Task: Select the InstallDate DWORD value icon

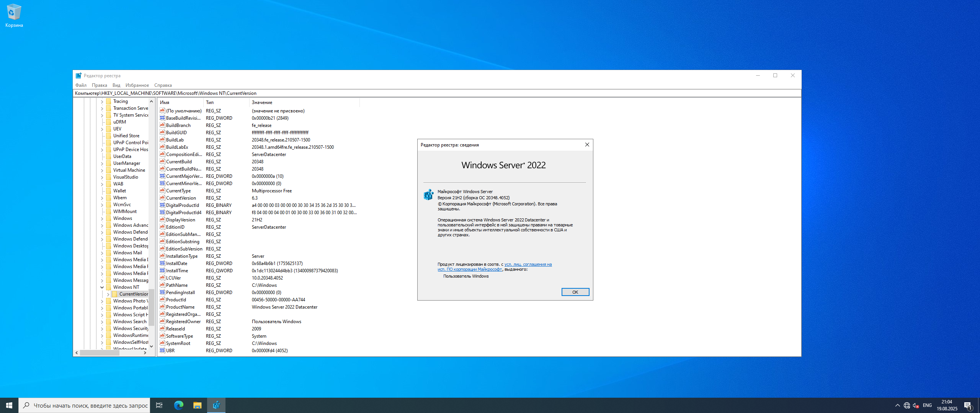Action: pos(162,263)
